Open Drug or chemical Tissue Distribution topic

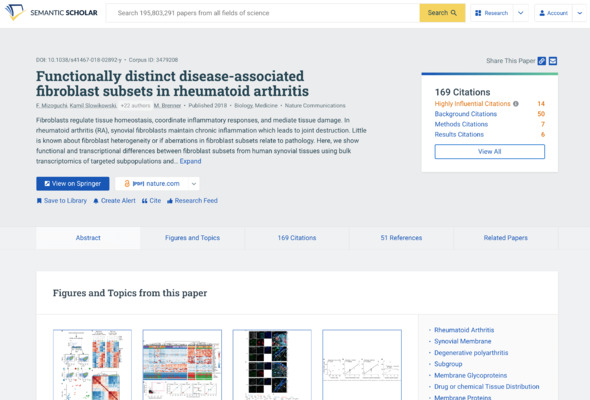pos(487,386)
